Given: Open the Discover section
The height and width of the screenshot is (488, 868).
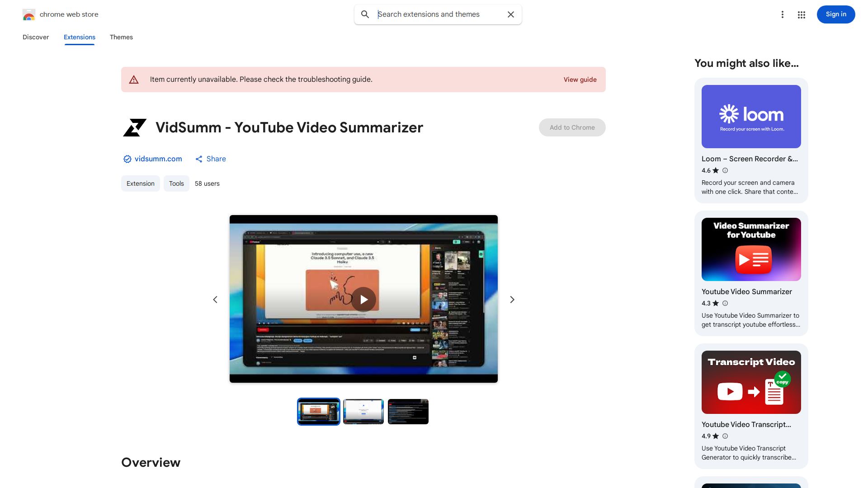Looking at the screenshot, I should (35, 37).
